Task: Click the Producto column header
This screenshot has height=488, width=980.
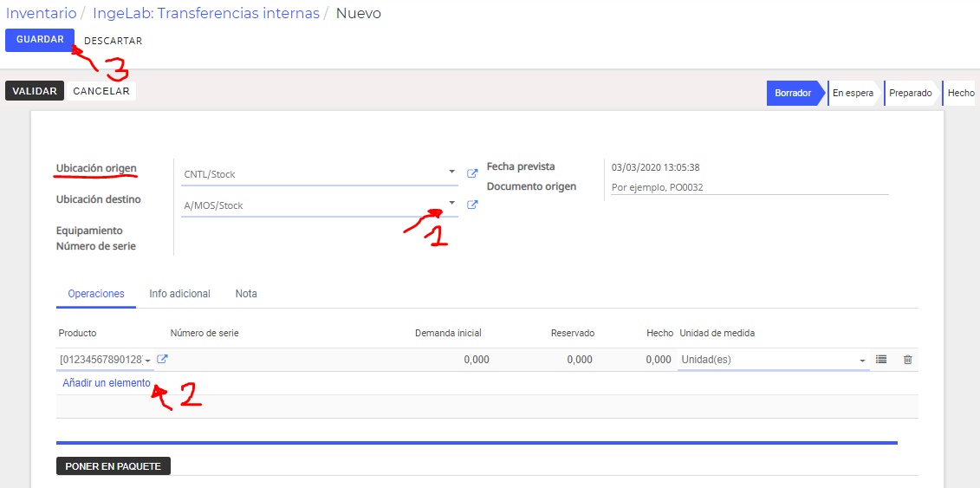Action: 77,333
